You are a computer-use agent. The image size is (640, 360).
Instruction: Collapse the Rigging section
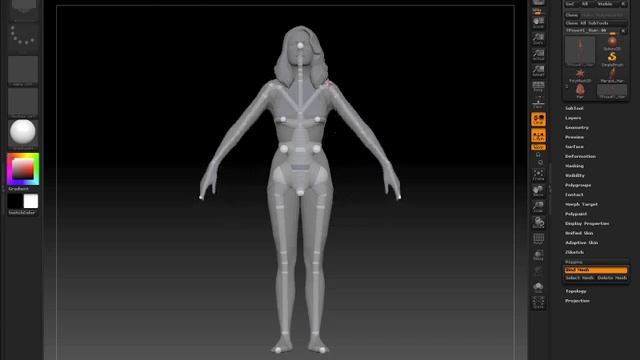(x=574, y=262)
